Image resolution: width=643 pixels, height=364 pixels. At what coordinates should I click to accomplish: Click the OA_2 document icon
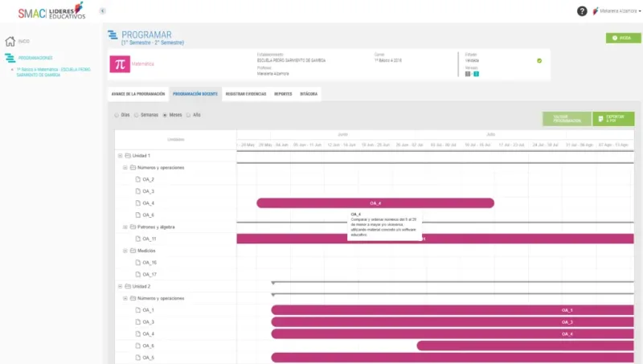[138, 179]
